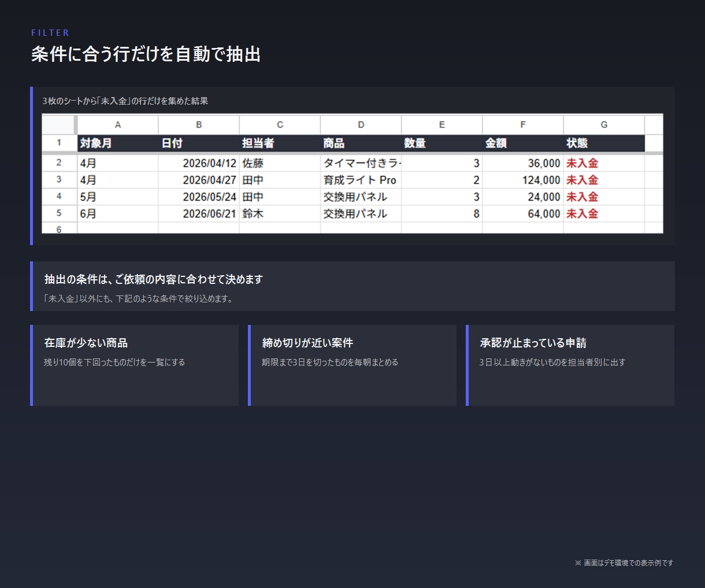Click the 36,000 amount cell

(523, 163)
